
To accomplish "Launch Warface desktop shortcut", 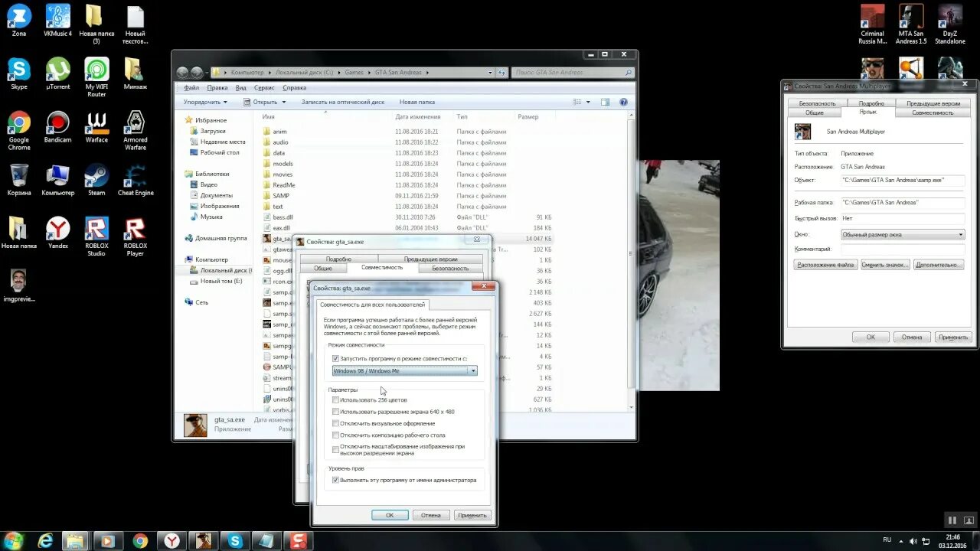I will pos(96,126).
